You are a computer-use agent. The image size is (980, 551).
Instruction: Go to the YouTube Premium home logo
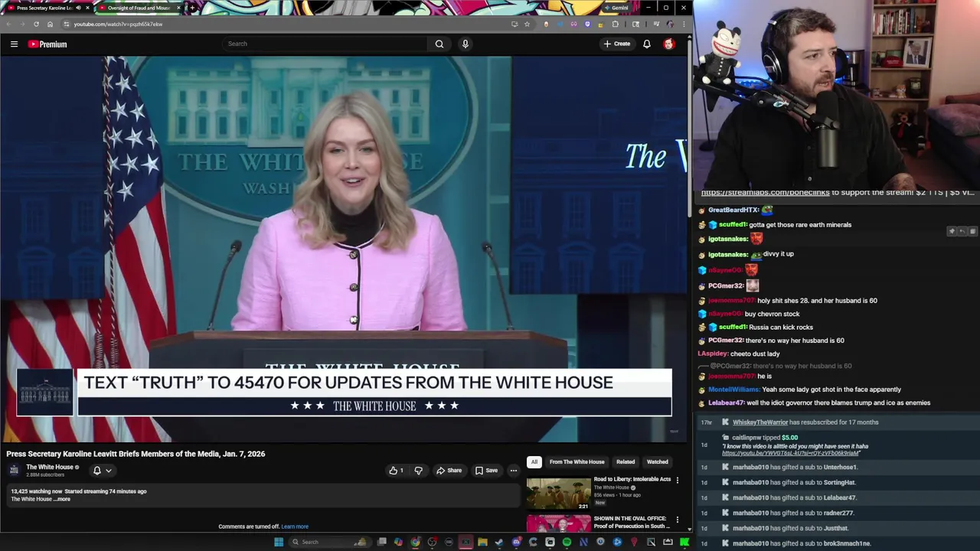[x=47, y=44]
